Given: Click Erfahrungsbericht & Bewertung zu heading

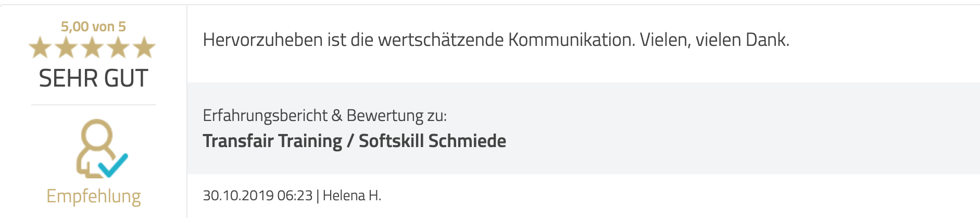Looking at the screenshot, I should point(324,115).
